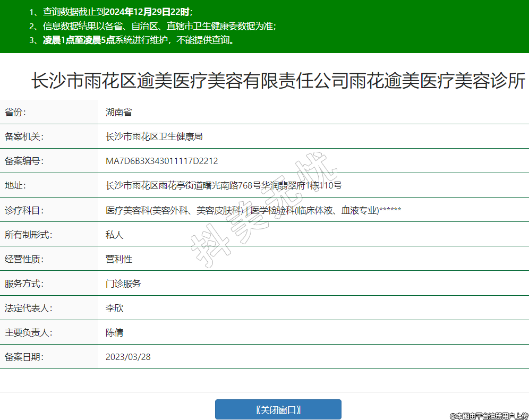
Task: Click the health commission data source notice
Action: pyautogui.click(x=153, y=25)
